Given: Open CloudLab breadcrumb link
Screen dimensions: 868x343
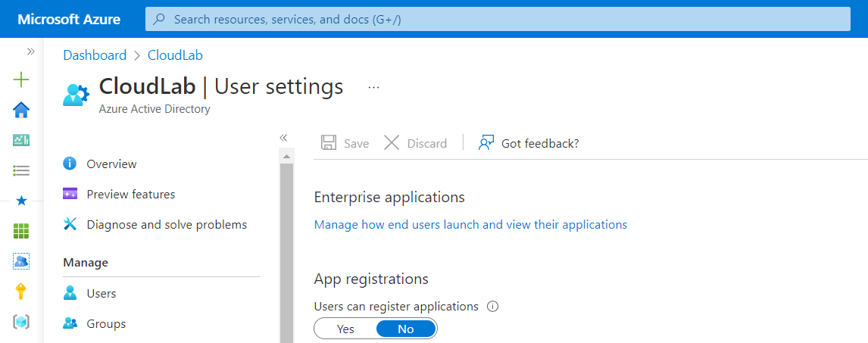Looking at the screenshot, I should [x=175, y=55].
